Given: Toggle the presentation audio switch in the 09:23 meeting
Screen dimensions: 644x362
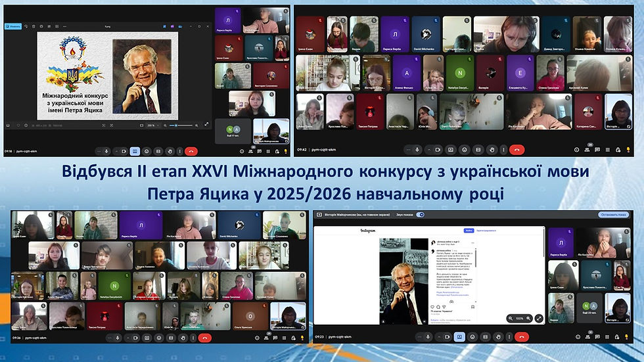Looking at the screenshot, I should point(420,215).
